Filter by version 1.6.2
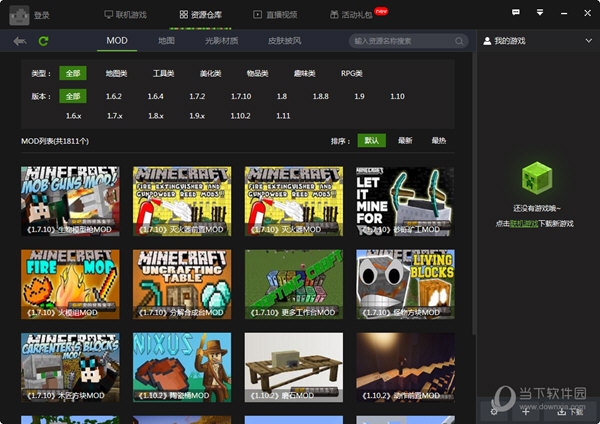This screenshot has height=424, width=600. point(114,96)
